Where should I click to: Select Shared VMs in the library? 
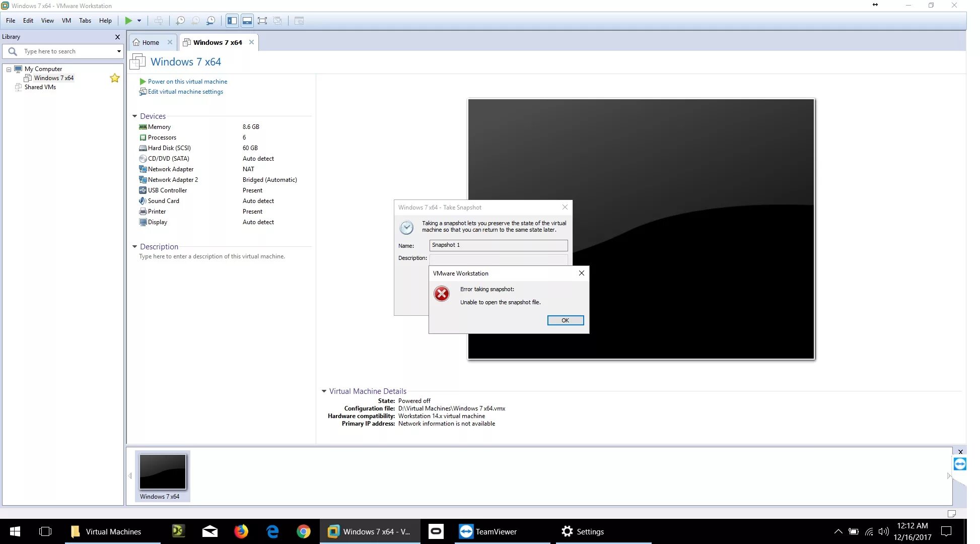40,87
